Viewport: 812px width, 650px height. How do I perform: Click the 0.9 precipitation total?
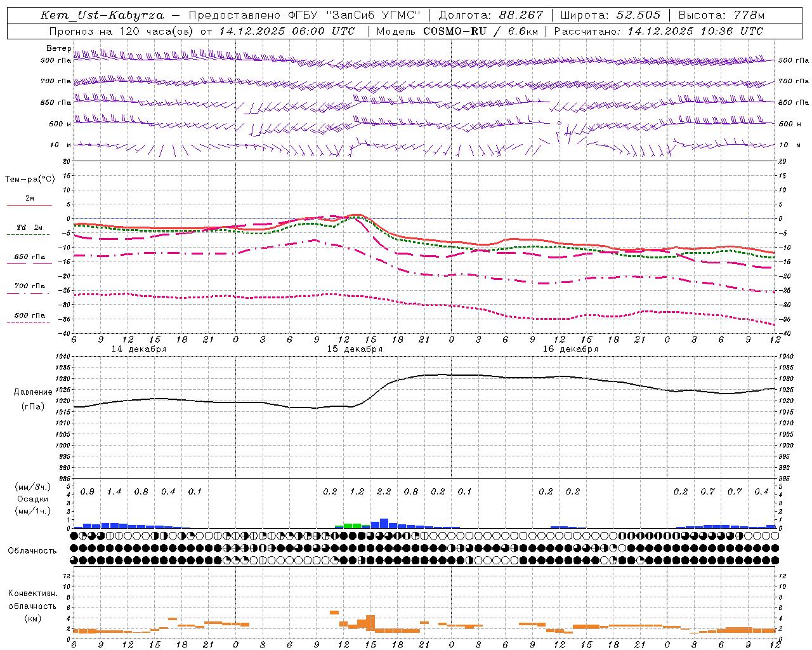click(x=88, y=492)
